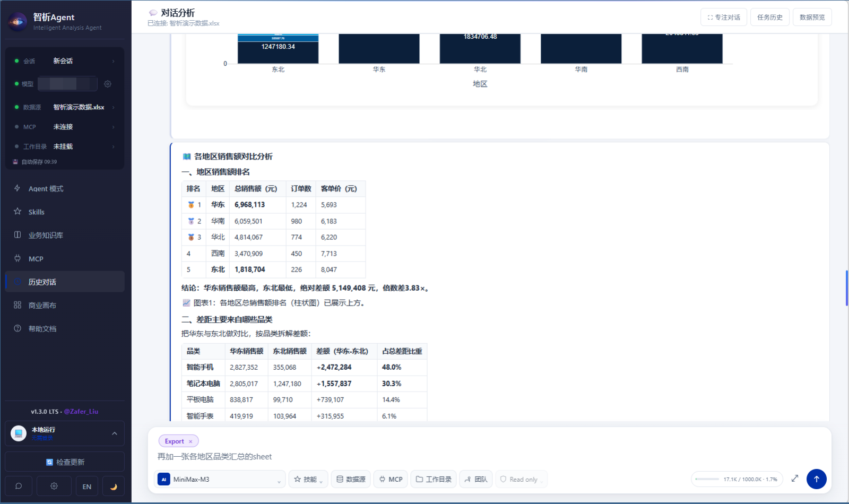
Task: Open model settings gear beside 模型 field
Action: pyautogui.click(x=108, y=84)
